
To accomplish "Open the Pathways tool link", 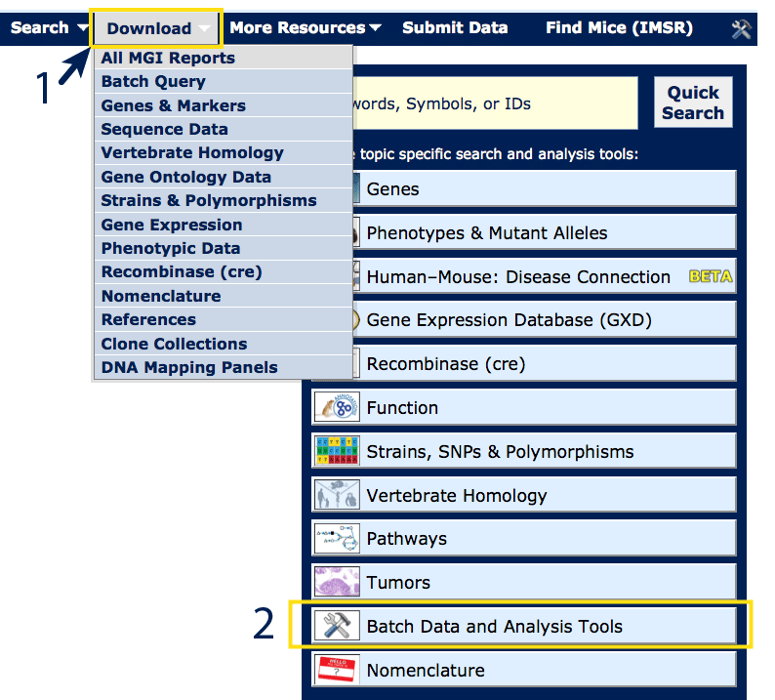I will point(524,538).
